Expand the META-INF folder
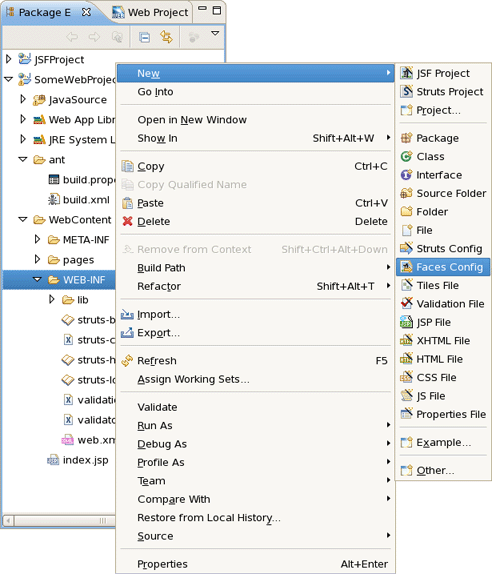Image resolution: width=492 pixels, height=574 pixels. pos(37,239)
